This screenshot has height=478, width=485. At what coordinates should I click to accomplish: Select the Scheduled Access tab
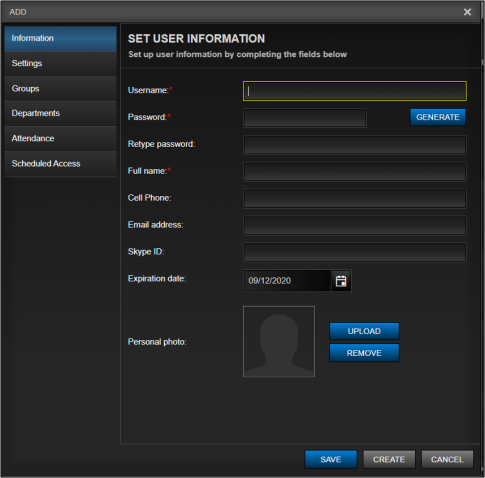(61, 163)
